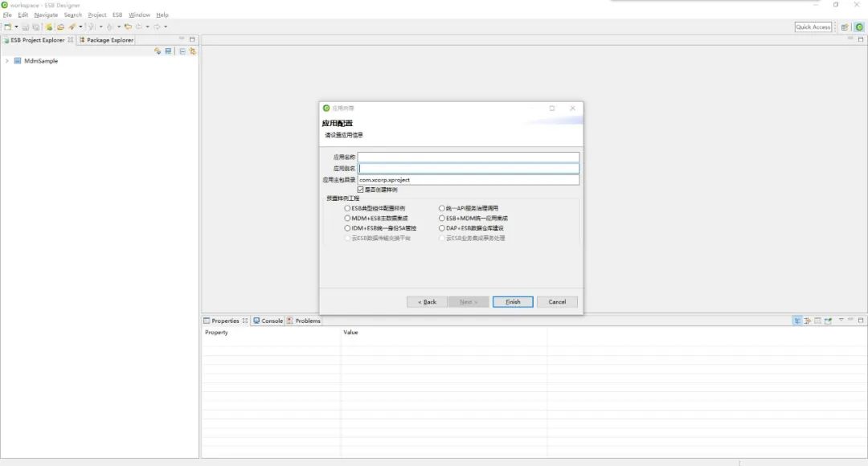Click the Package Explorer tab icon
This screenshot has height=466, width=868.
(82, 40)
